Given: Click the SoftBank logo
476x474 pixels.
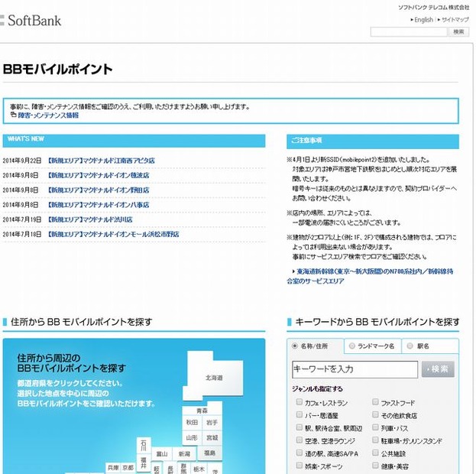Looking at the screenshot, I should coord(31,21).
